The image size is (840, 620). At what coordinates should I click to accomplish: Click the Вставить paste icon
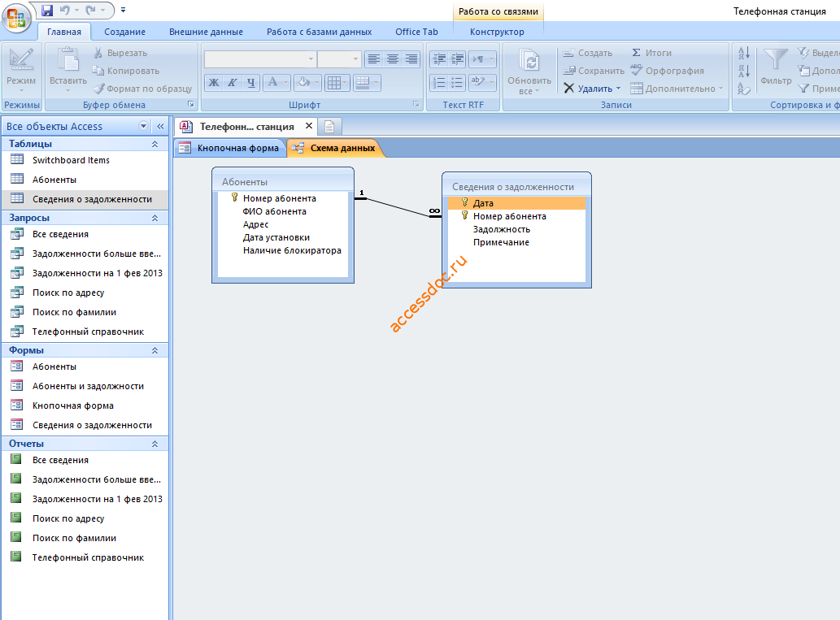tap(68, 60)
